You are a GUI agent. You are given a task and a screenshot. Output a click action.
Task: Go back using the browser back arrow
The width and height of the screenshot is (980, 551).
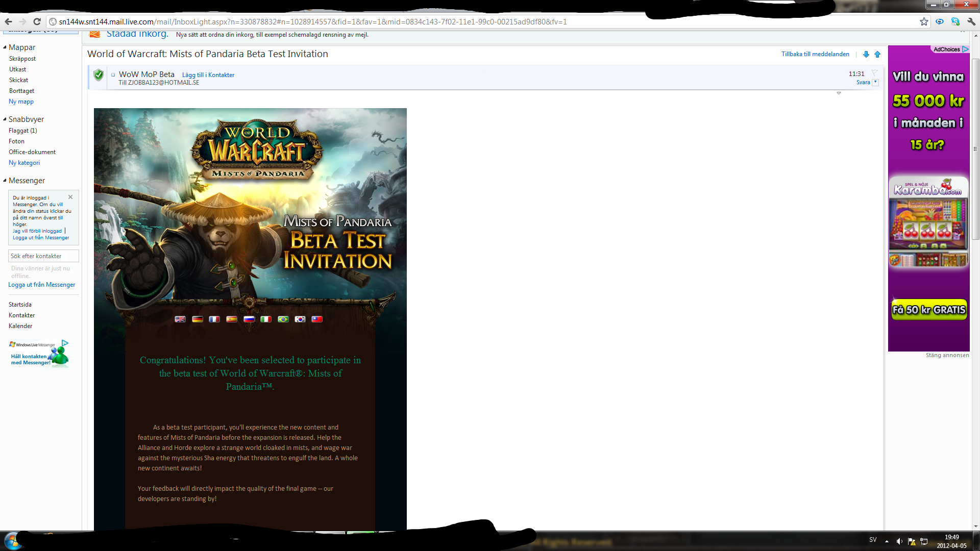point(8,21)
